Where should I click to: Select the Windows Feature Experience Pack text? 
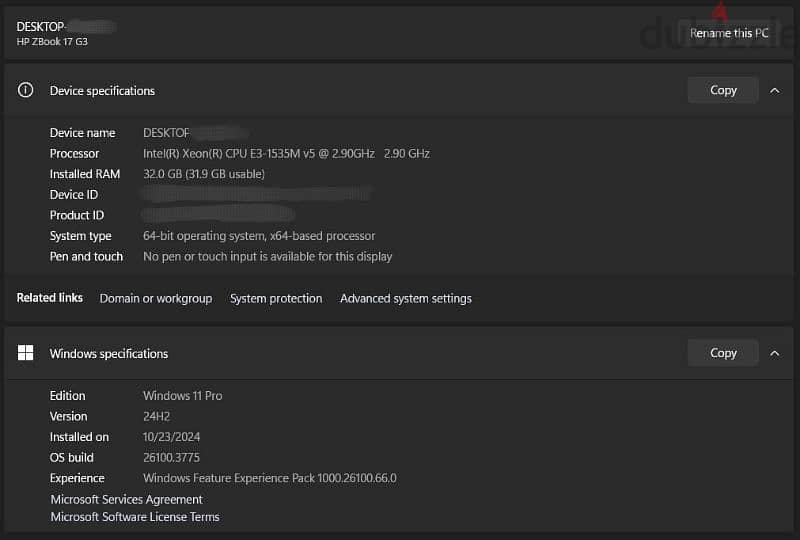click(x=270, y=478)
